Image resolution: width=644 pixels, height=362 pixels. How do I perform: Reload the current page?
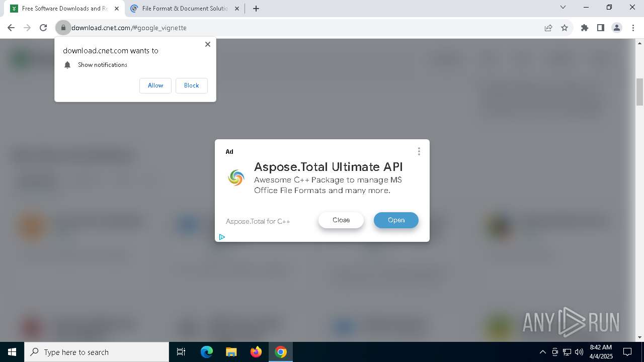coord(43,28)
